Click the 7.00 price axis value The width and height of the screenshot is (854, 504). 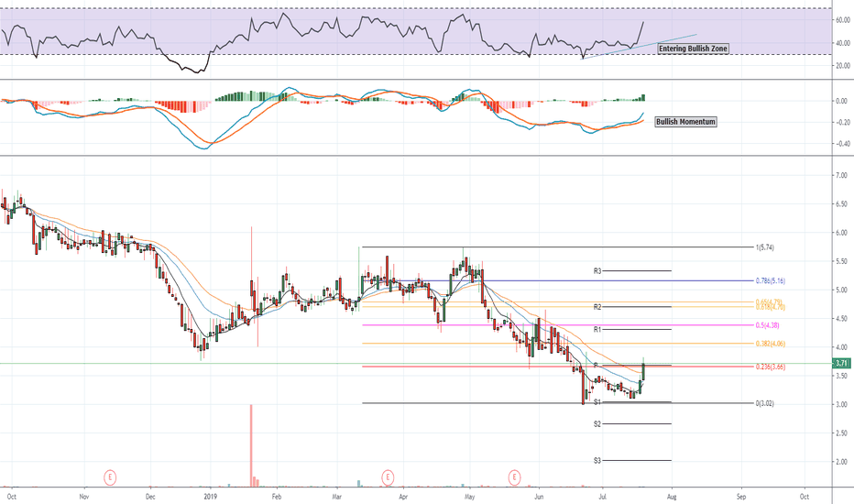[841, 175]
